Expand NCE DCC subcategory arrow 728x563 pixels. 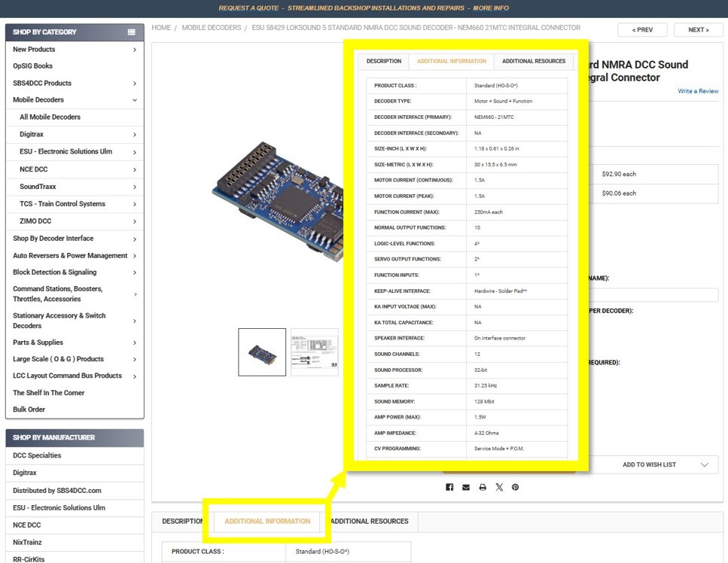pyautogui.click(x=135, y=169)
